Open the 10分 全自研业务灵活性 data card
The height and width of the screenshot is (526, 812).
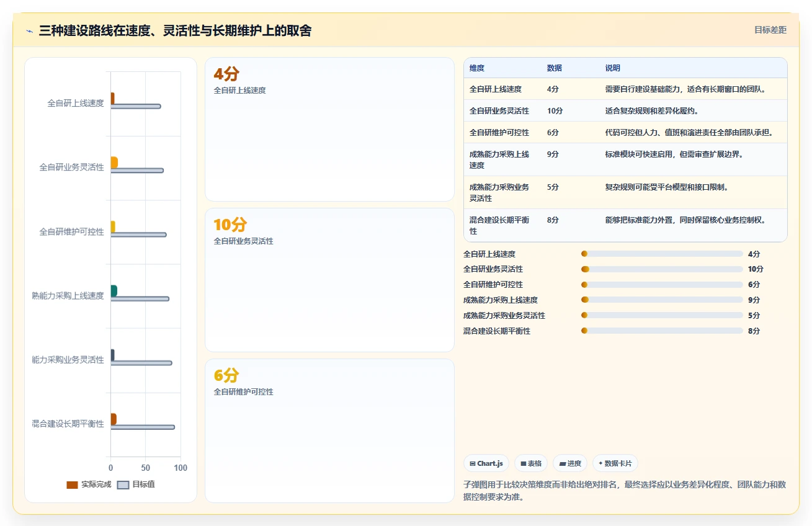pyautogui.click(x=329, y=280)
